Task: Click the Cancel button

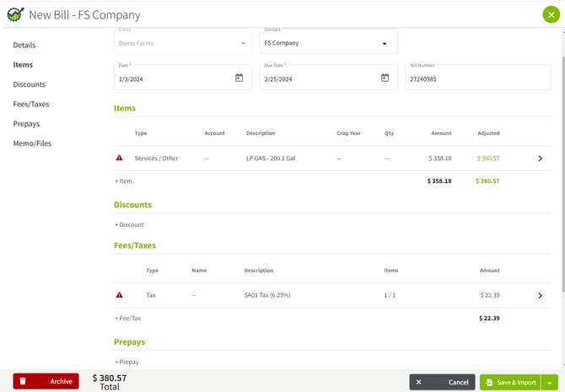Action: [444, 382]
